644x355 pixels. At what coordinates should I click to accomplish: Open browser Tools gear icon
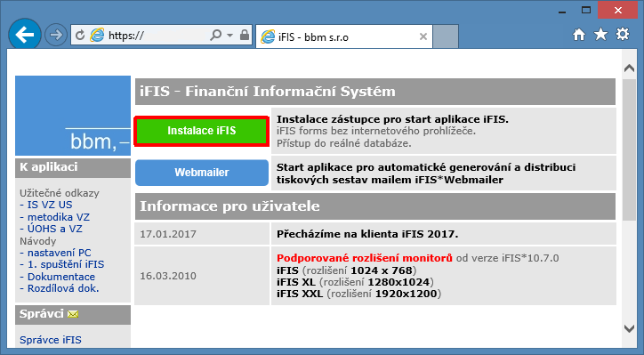(x=623, y=35)
